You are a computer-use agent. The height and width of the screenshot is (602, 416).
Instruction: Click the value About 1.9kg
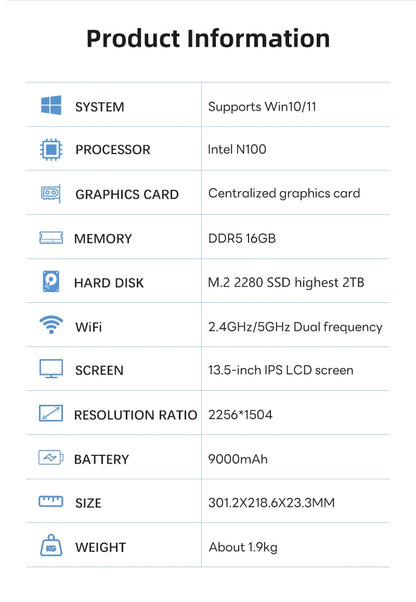click(x=243, y=547)
